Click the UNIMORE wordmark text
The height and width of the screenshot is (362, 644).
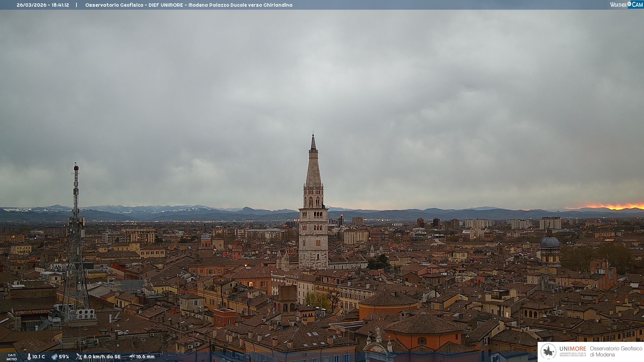coord(573,349)
